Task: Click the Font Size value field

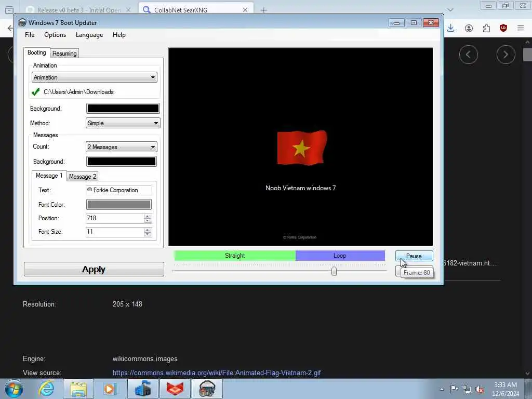Action: click(115, 232)
